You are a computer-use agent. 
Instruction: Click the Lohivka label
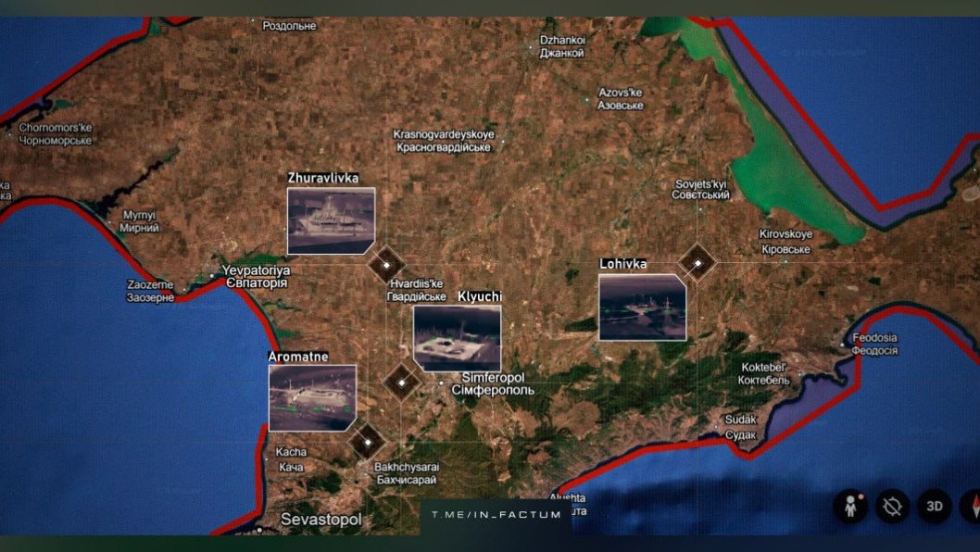coord(623,264)
